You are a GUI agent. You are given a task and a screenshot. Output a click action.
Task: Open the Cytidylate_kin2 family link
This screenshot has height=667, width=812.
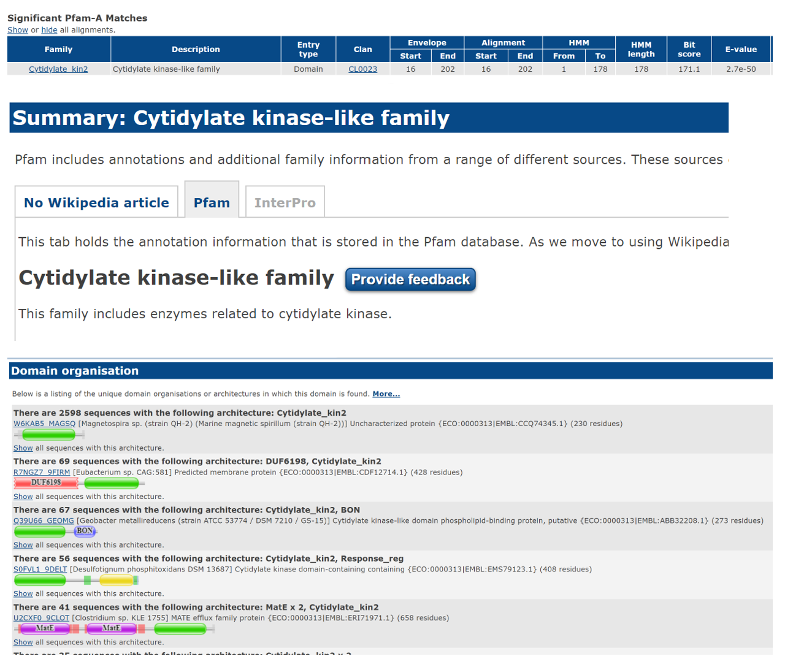pyautogui.click(x=58, y=69)
